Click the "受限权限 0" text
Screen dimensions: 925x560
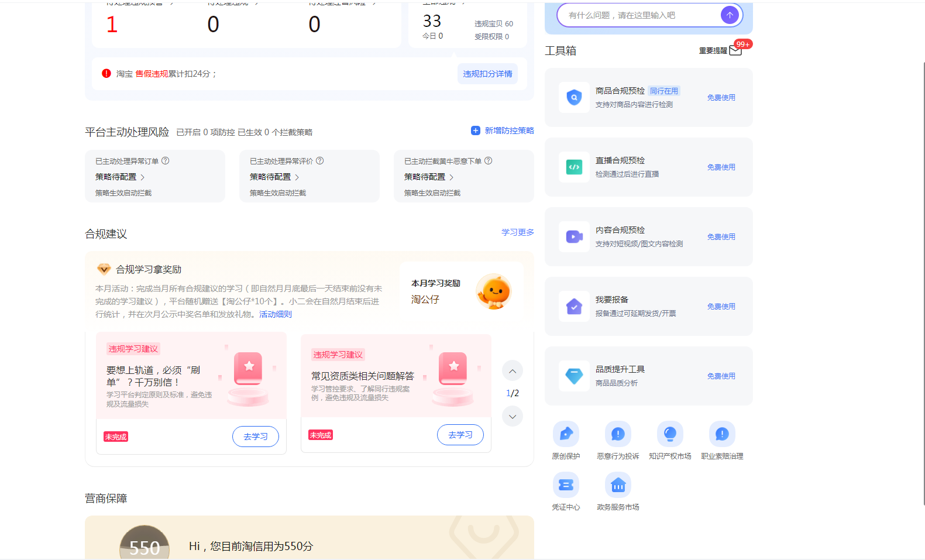pos(491,36)
